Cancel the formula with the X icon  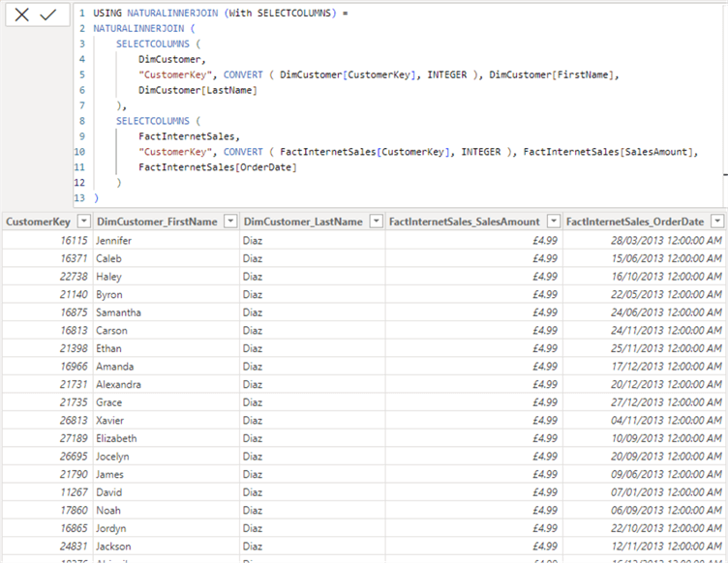pos(21,15)
